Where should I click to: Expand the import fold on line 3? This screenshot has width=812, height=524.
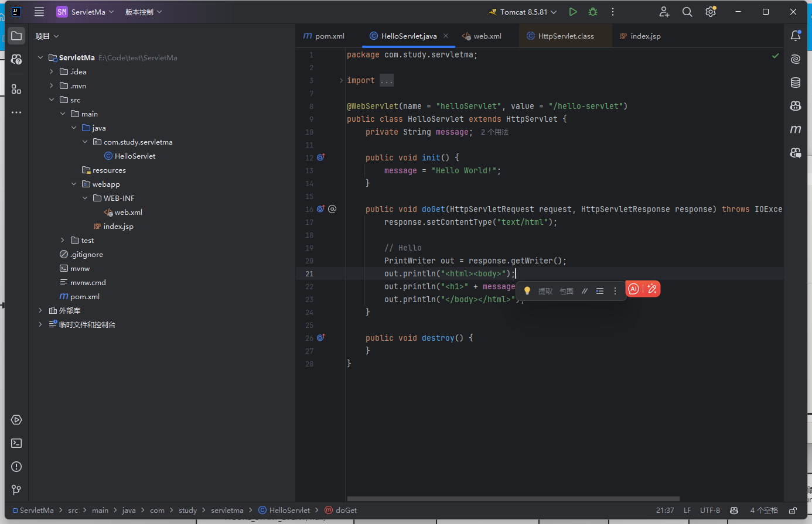(x=341, y=80)
